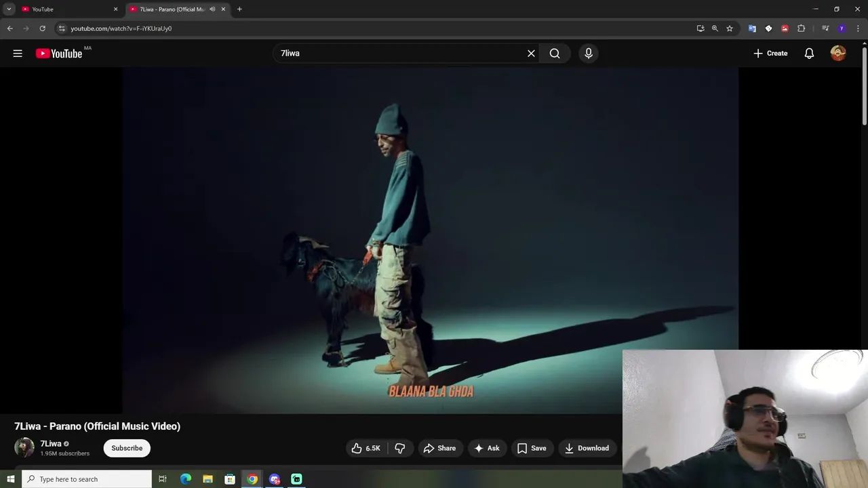868x488 pixels.
Task: Subscribe to the 7Liwa channel
Action: point(127,448)
